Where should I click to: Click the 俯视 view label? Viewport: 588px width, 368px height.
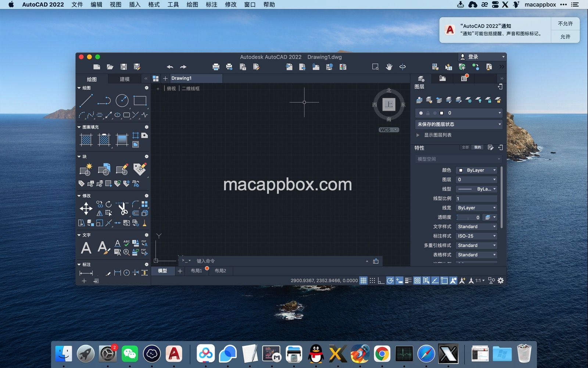(171, 89)
